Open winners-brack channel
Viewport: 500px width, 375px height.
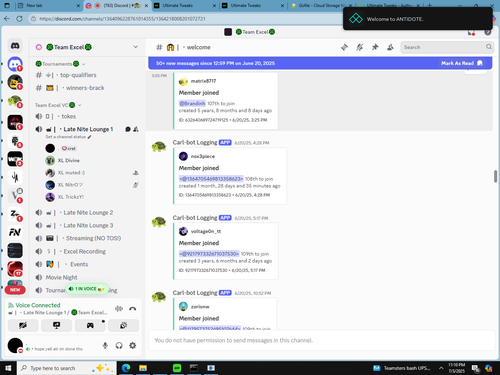[87, 88]
